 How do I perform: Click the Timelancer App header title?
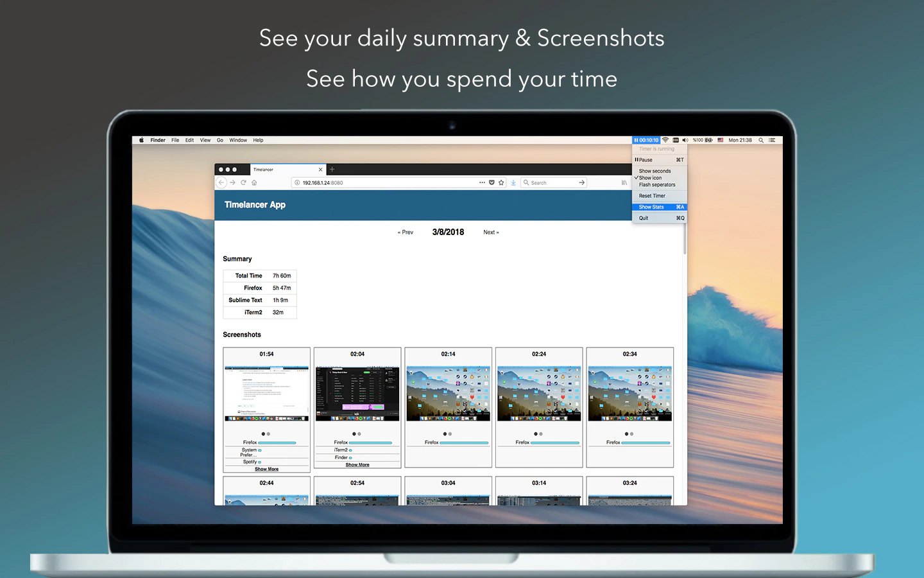255,205
